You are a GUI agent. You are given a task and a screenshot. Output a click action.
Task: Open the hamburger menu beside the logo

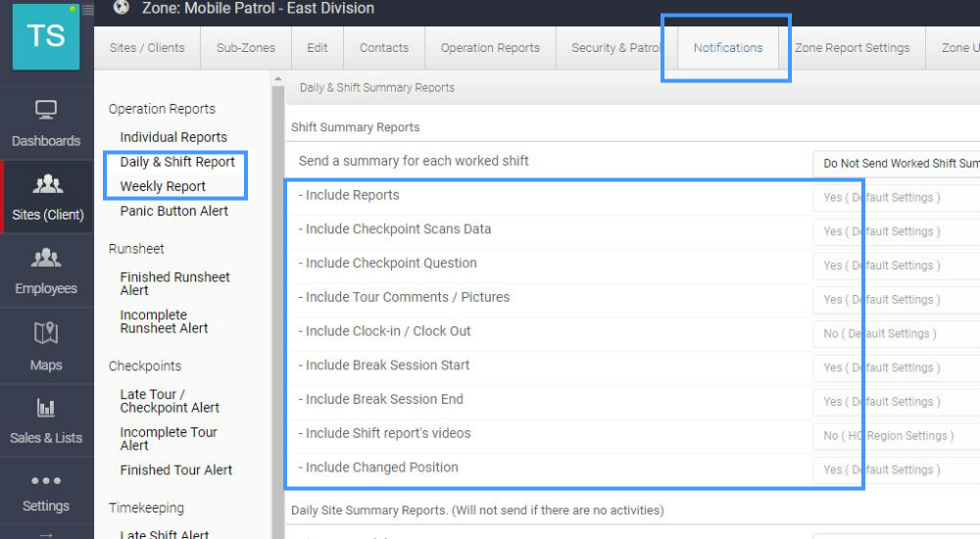coord(88,10)
